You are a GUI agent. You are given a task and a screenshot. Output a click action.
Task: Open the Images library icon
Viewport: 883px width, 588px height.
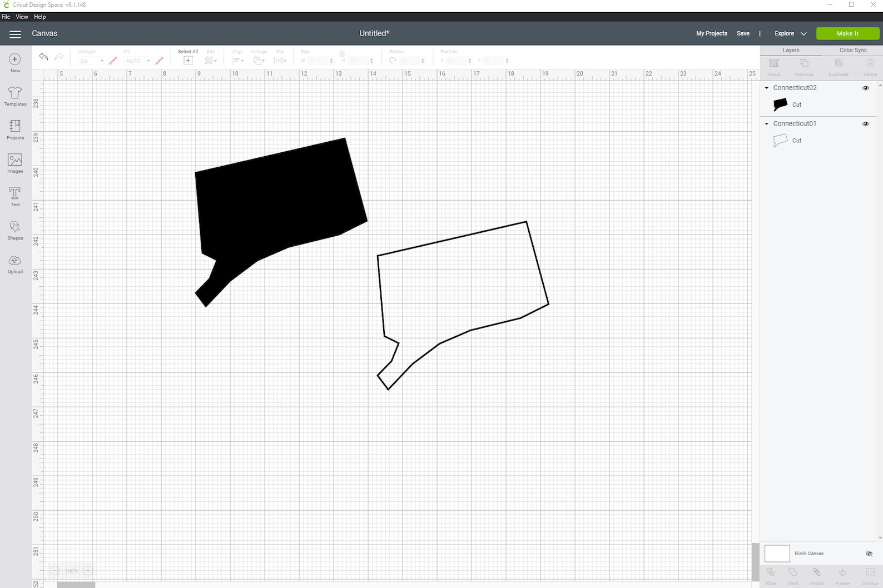pos(15,163)
